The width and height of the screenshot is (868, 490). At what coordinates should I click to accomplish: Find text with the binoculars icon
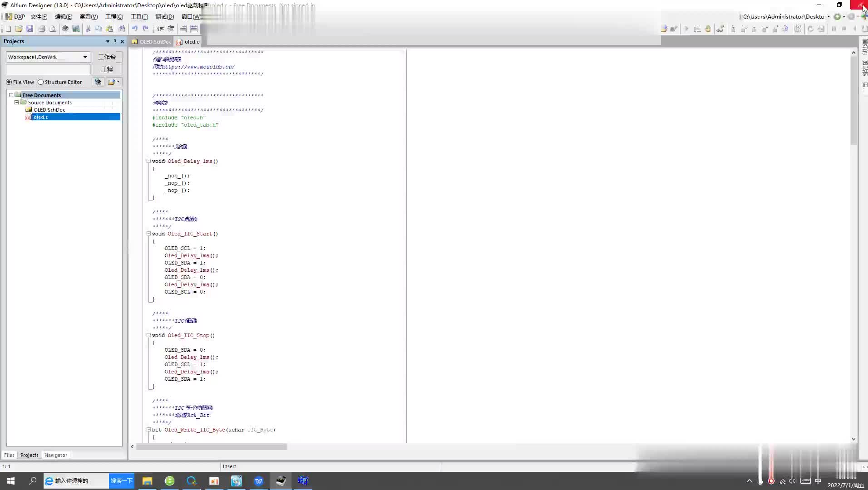pos(122,29)
